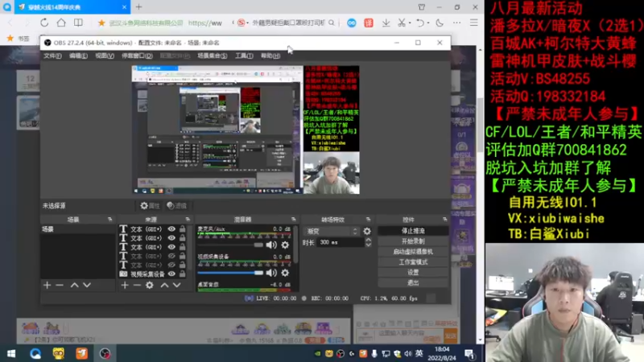
Task: Open the 文件(F) menu
Action: coord(52,56)
